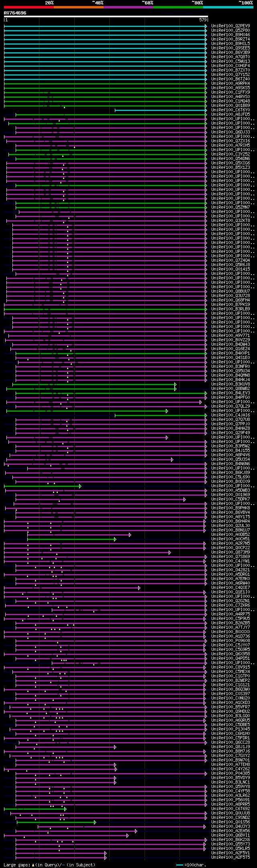The height and width of the screenshot is (868, 257).
Task: Click the =100char. scale legend
Action: [191, 864]
